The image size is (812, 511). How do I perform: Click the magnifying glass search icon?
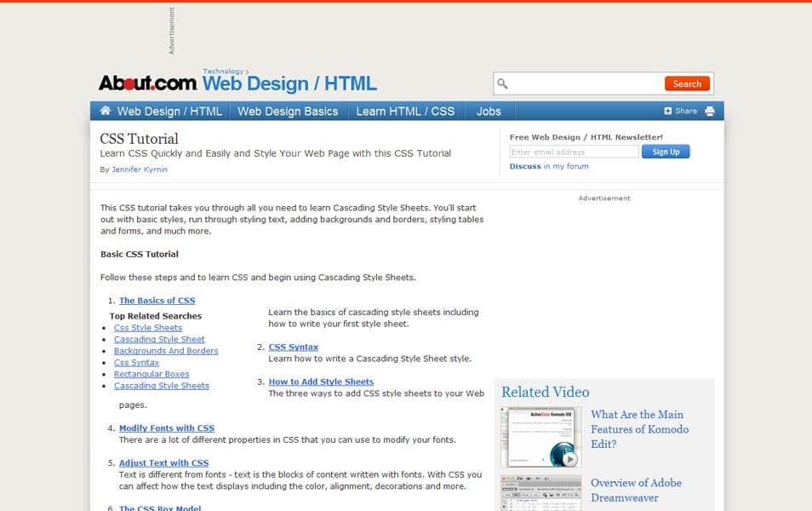[502, 83]
